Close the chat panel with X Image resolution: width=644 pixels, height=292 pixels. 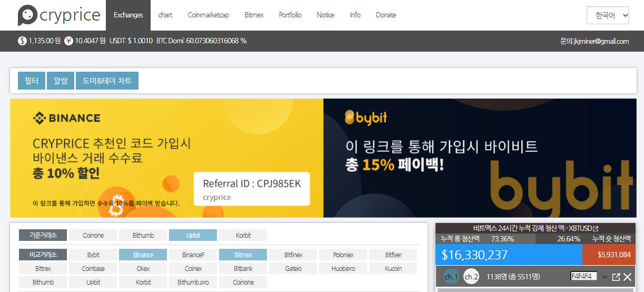point(628,277)
